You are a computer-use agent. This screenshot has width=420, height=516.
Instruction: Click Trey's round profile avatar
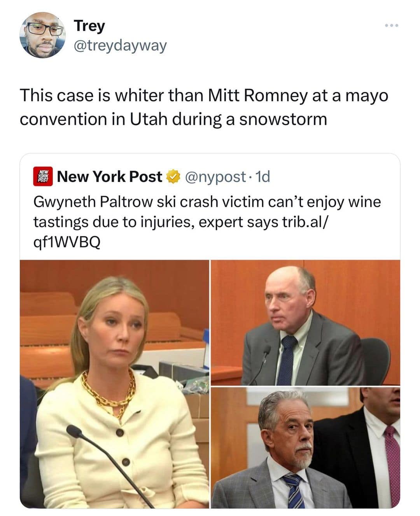pyautogui.click(x=43, y=35)
